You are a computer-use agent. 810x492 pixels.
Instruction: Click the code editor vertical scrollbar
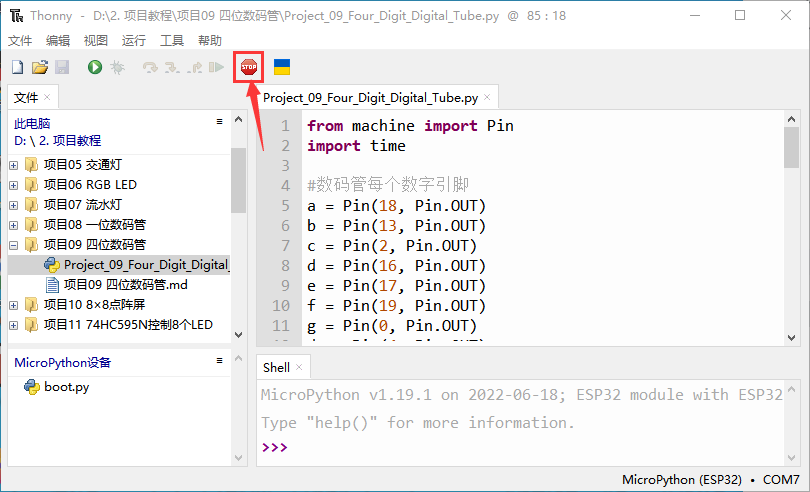click(x=791, y=150)
